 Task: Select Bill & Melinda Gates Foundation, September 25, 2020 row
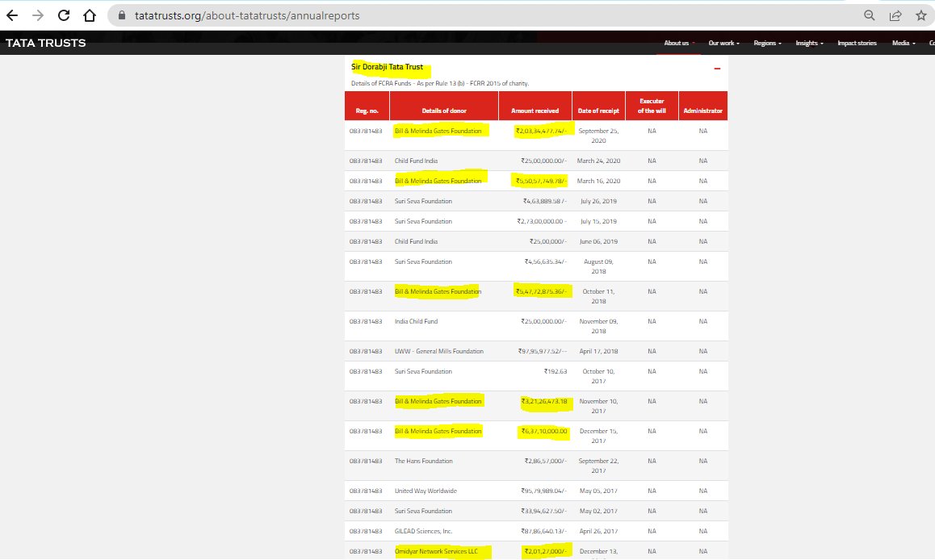click(x=536, y=136)
